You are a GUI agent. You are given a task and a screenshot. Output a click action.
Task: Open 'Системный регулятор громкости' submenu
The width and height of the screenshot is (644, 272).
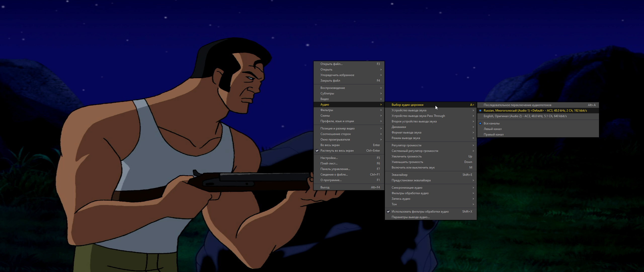pyautogui.click(x=431, y=151)
